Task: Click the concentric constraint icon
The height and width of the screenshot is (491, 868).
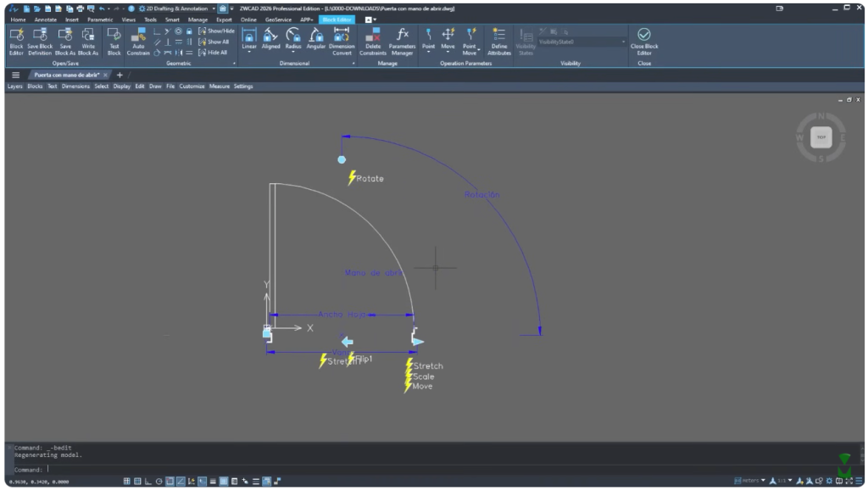Action: coord(178,31)
